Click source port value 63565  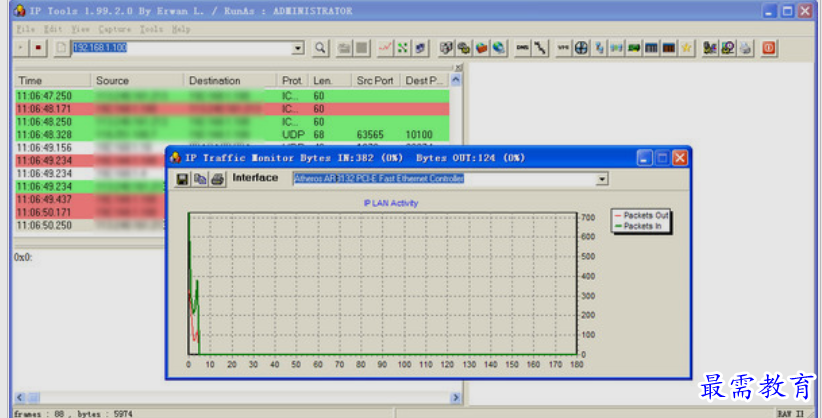pyautogui.click(x=370, y=135)
